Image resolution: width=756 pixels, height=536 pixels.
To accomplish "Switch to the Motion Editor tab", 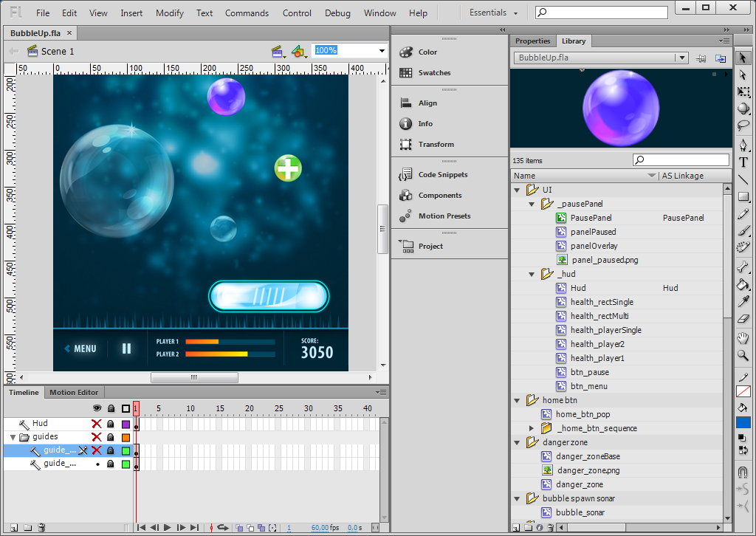I will point(74,393).
